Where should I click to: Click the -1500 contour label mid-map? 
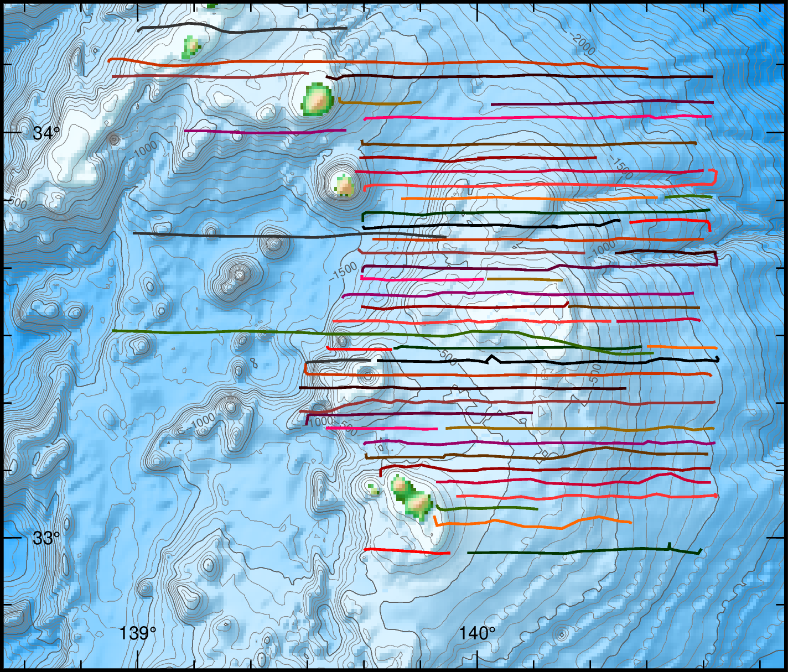click(343, 271)
